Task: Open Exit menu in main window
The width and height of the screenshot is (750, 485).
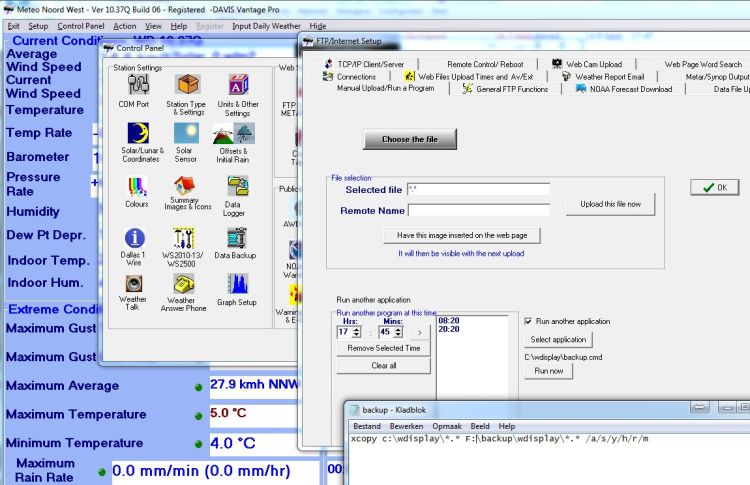Action: pyautogui.click(x=13, y=26)
